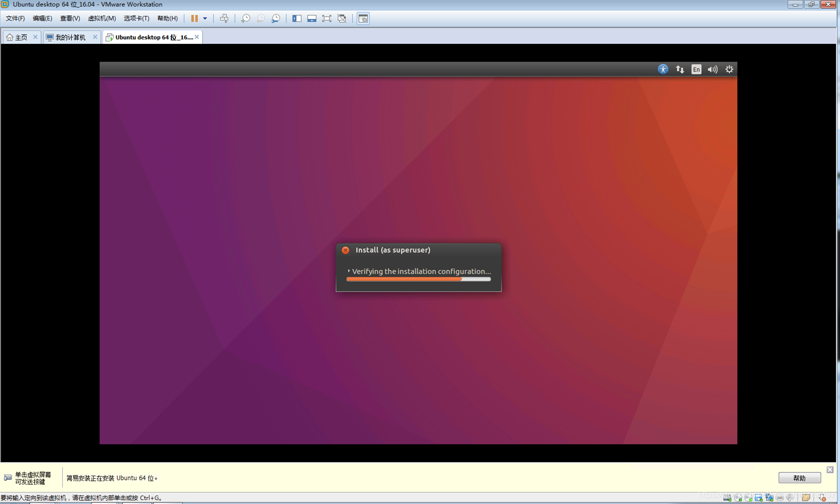
Task: Pause the virtual machine
Action: click(194, 18)
